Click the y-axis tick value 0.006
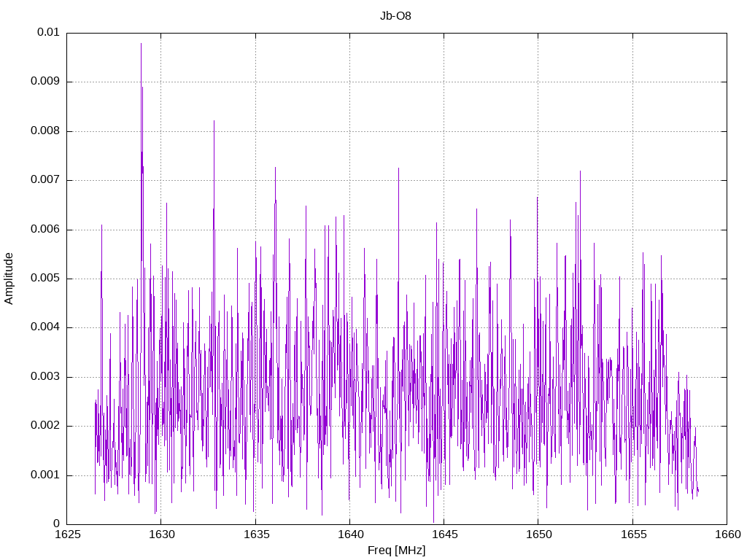 (x=44, y=229)
